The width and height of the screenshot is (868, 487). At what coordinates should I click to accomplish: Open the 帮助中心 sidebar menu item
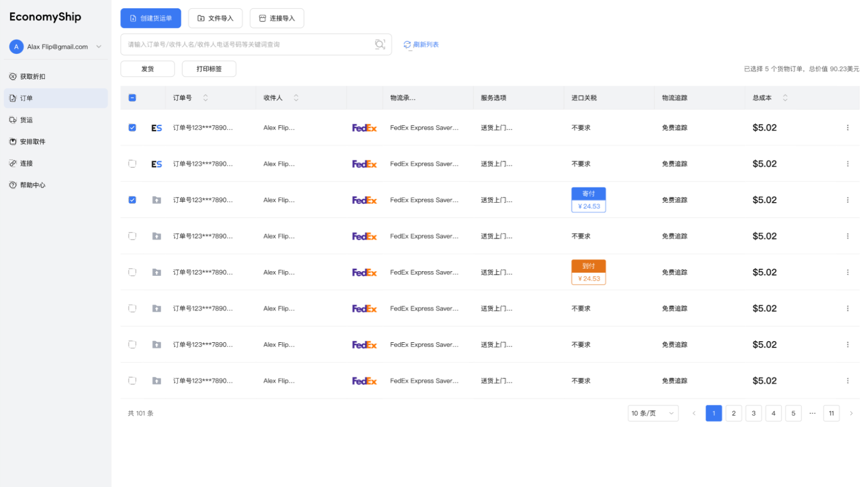tap(32, 185)
